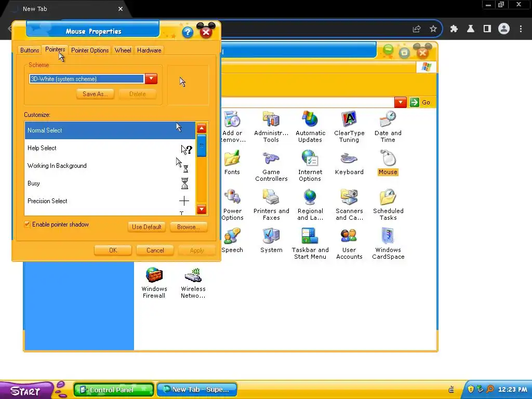Click the Chrome share page icon

point(417,29)
